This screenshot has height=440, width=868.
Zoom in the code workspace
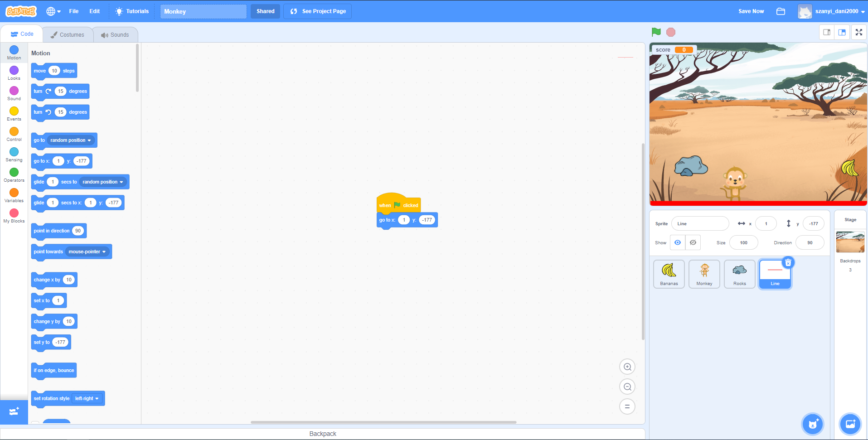[x=627, y=367]
